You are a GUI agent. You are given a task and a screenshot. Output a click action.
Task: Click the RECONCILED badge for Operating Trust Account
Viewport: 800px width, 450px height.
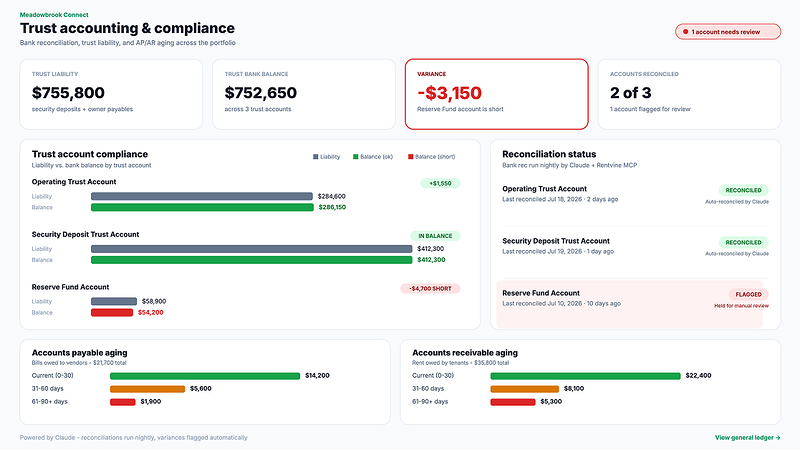[743, 190]
